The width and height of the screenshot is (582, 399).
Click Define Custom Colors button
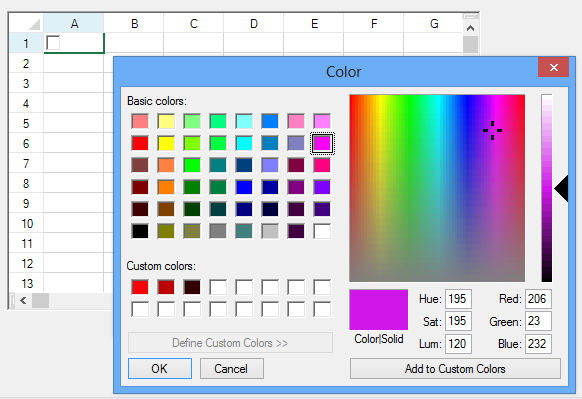[230, 343]
